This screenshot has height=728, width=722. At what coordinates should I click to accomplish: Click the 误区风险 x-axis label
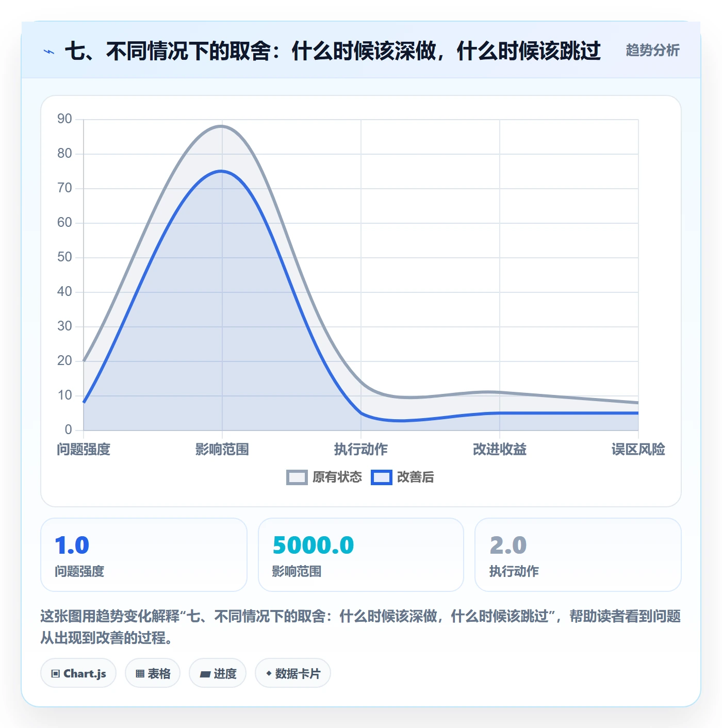[x=638, y=450]
